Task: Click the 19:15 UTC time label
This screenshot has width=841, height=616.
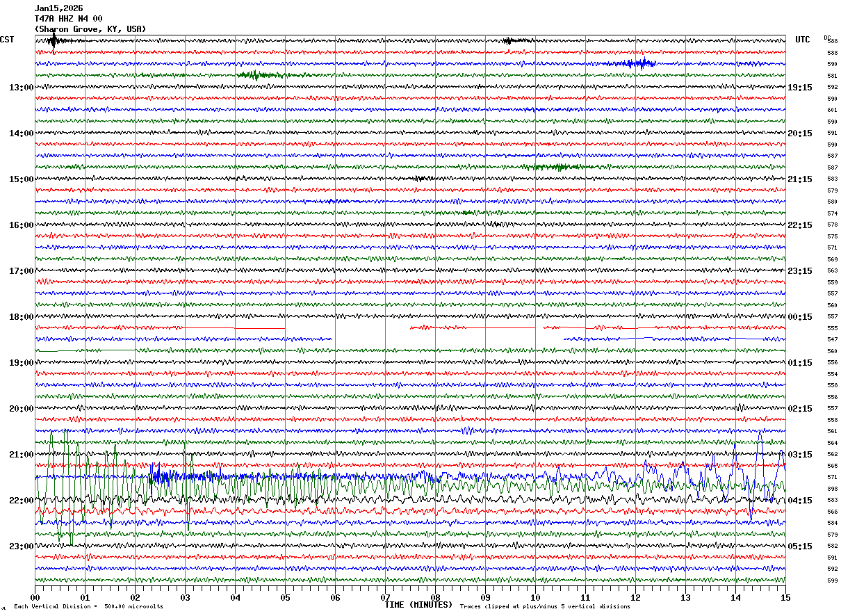Action: (x=800, y=88)
